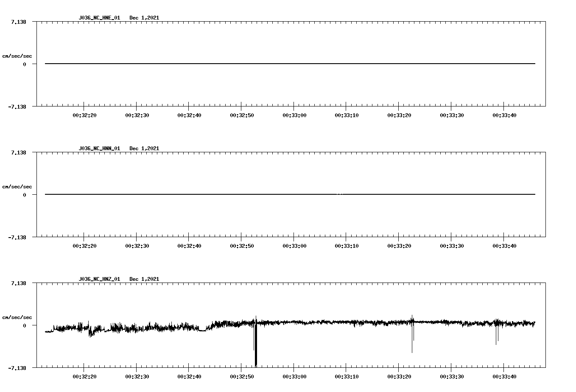
Task: Click the 00:32:40 time label under HNZ plot
Action: [189, 377]
